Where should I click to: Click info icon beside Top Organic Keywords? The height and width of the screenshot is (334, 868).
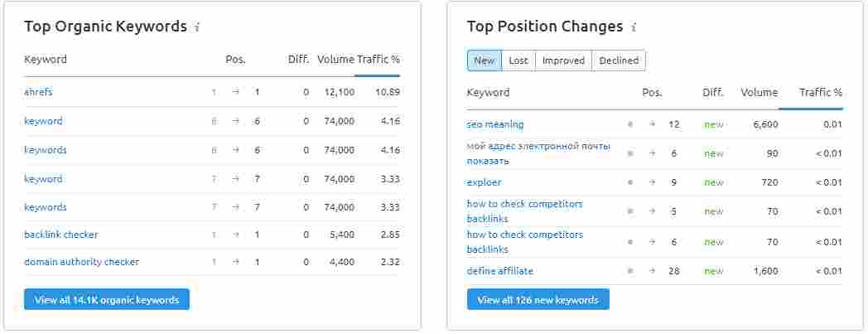pos(197,27)
